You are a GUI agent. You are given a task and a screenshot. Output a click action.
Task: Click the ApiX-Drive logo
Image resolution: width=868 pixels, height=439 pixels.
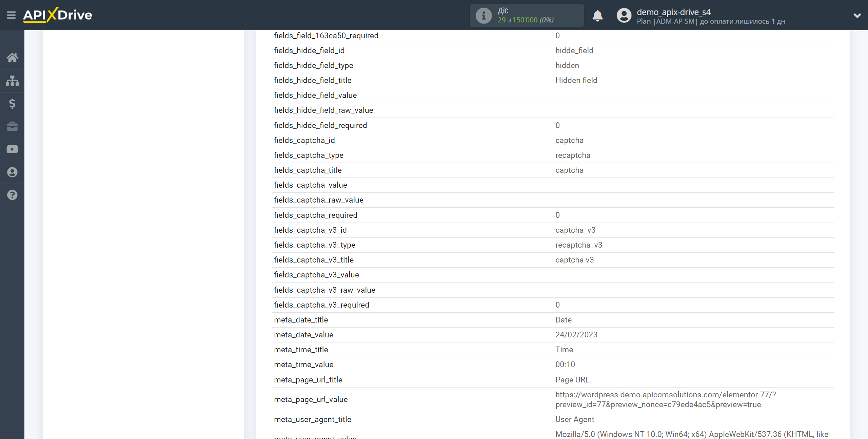pos(58,15)
